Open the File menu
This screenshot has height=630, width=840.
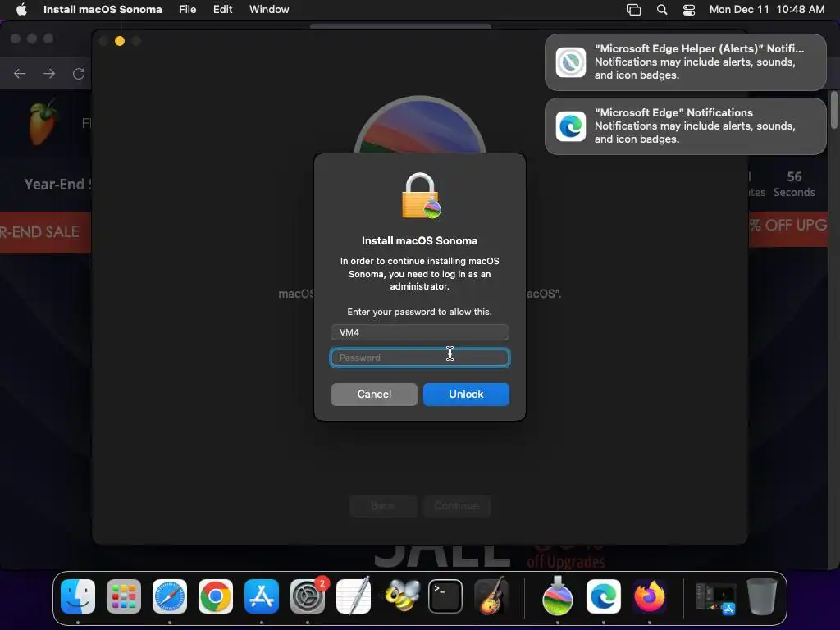tap(188, 9)
